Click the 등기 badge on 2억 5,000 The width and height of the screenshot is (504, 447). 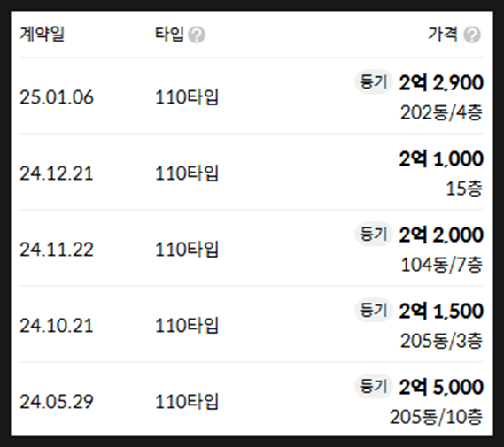373,386
